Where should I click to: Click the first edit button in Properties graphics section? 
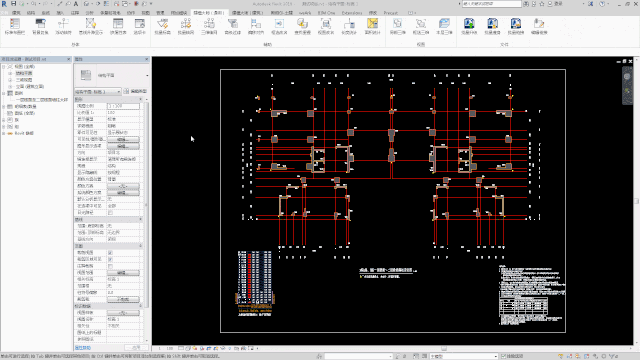pyautogui.click(x=123, y=140)
